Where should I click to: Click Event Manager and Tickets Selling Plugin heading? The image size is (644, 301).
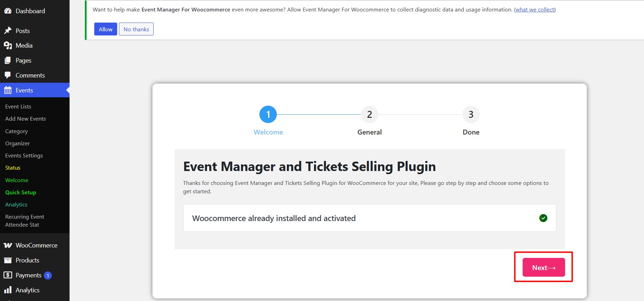click(x=309, y=166)
